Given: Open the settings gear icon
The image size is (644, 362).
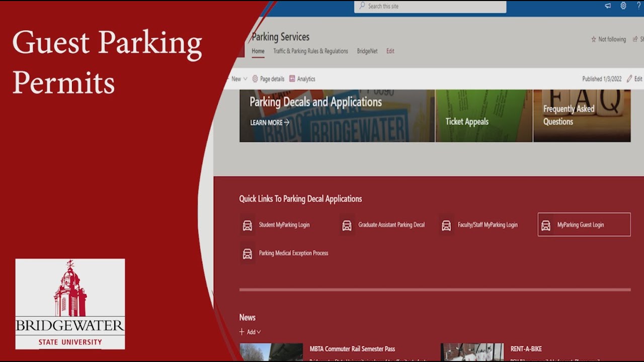Looking at the screenshot, I should tap(623, 6).
